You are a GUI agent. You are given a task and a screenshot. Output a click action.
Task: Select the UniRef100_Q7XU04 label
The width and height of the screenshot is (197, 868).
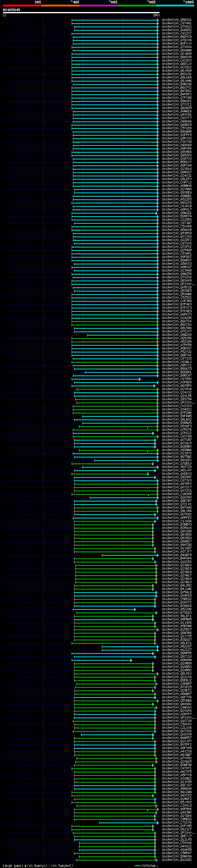177,47
